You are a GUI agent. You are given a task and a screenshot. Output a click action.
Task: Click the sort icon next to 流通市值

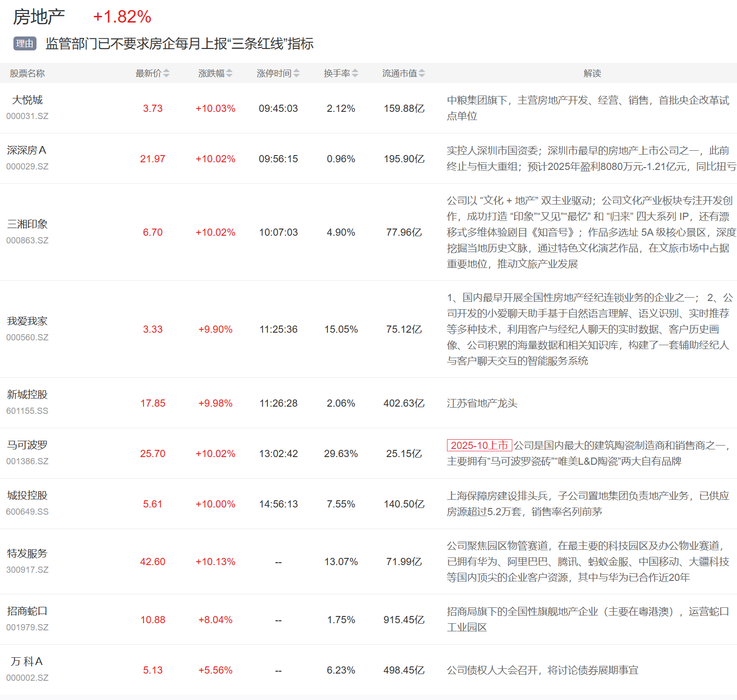pos(422,73)
